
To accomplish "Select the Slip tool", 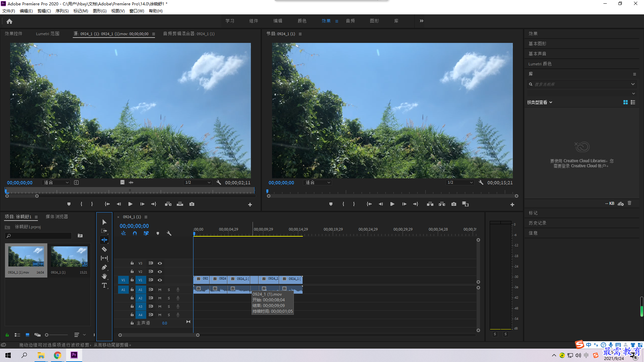I will click(104, 258).
